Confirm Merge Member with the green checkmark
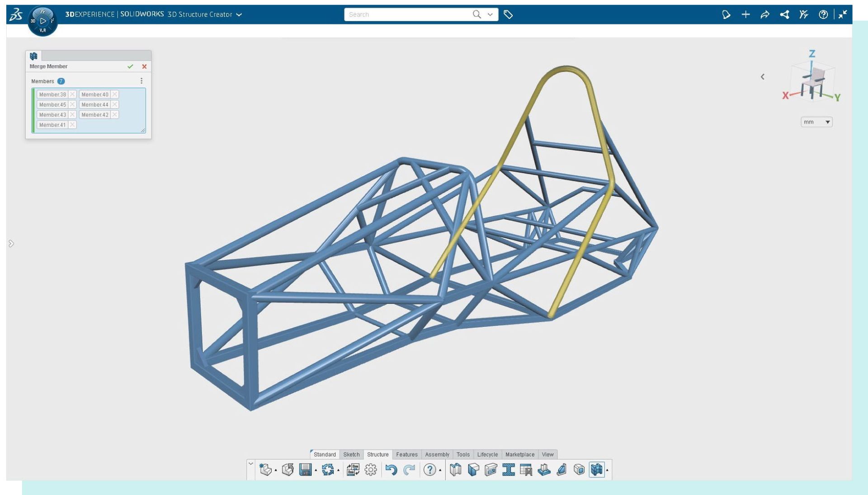This screenshot has width=868, height=495. [x=131, y=66]
